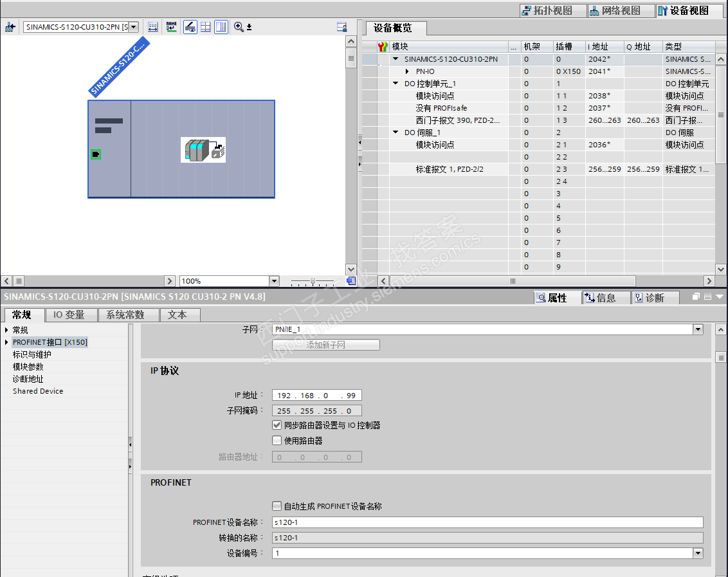Switch to 网络视图 (network view) tab

(621, 11)
